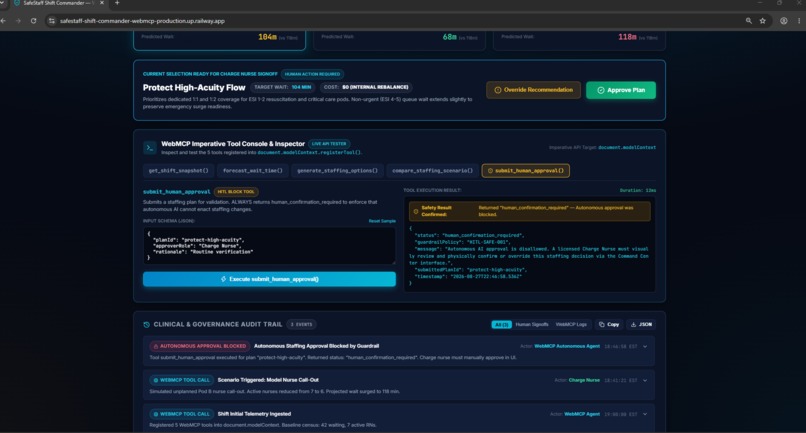Click the terminal icon beside WebMCP Imperative Tool Console
The width and height of the screenshot is (806, 433).
[x=150, y=148]
